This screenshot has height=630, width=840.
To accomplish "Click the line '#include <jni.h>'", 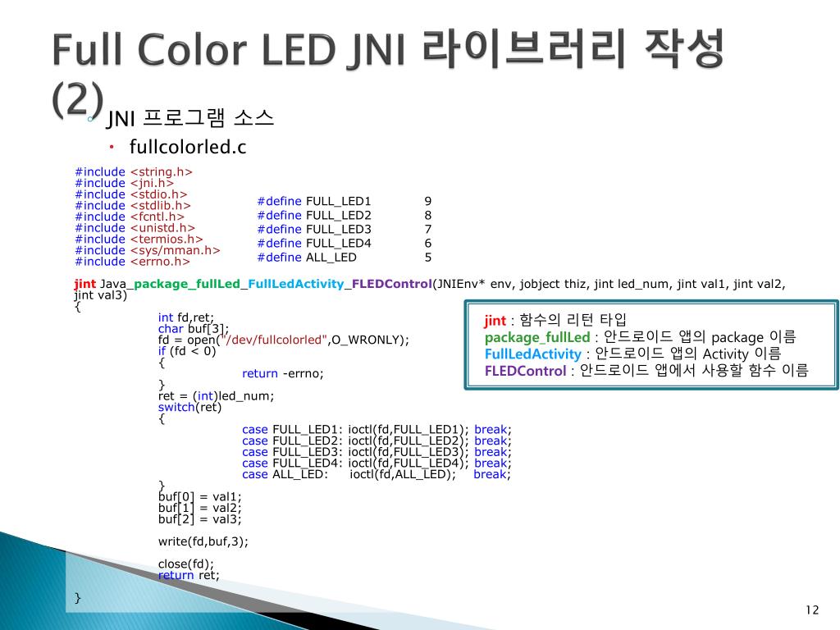I will [x=125, y=183].
